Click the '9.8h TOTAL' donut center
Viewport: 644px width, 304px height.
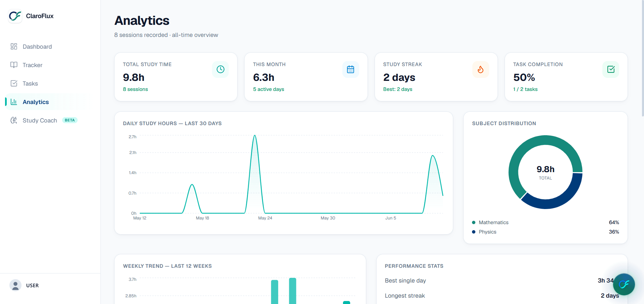coord(546,172)
